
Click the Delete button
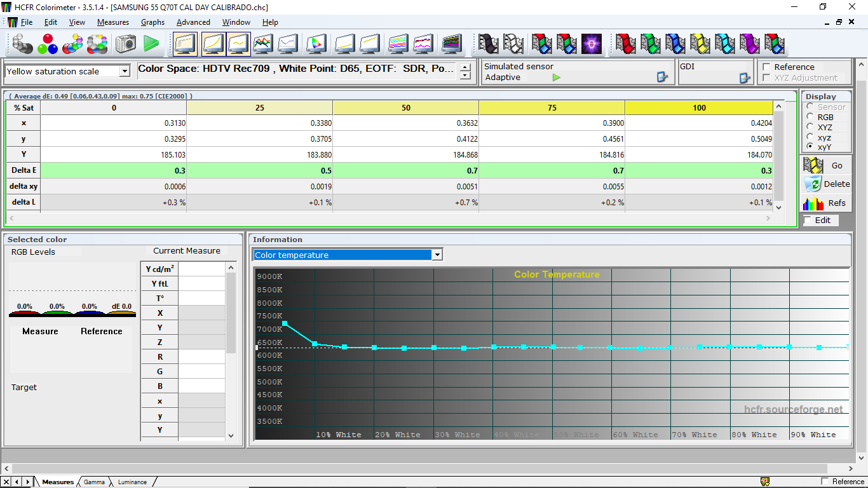pyautogui.click(x=826, y=184)
